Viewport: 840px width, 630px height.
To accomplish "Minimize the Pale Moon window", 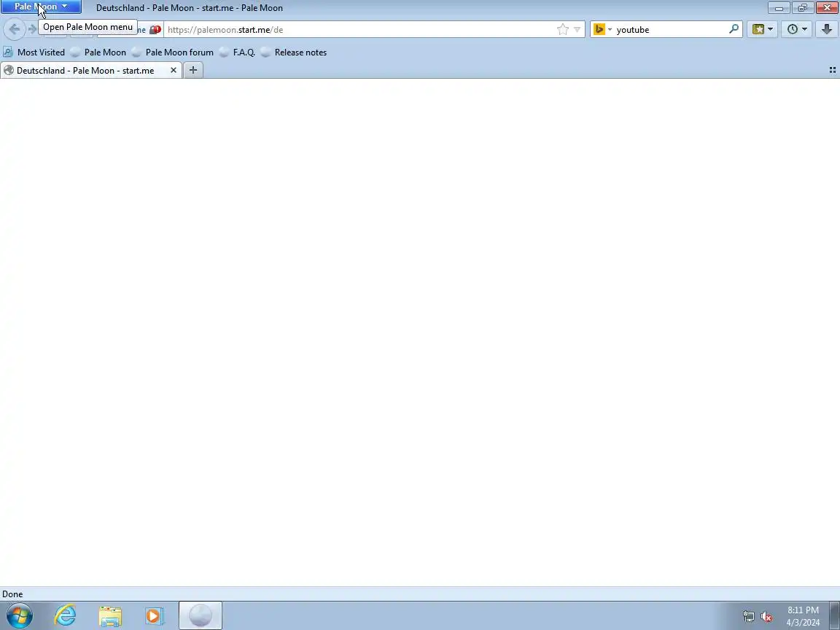I will pos(779,7).
